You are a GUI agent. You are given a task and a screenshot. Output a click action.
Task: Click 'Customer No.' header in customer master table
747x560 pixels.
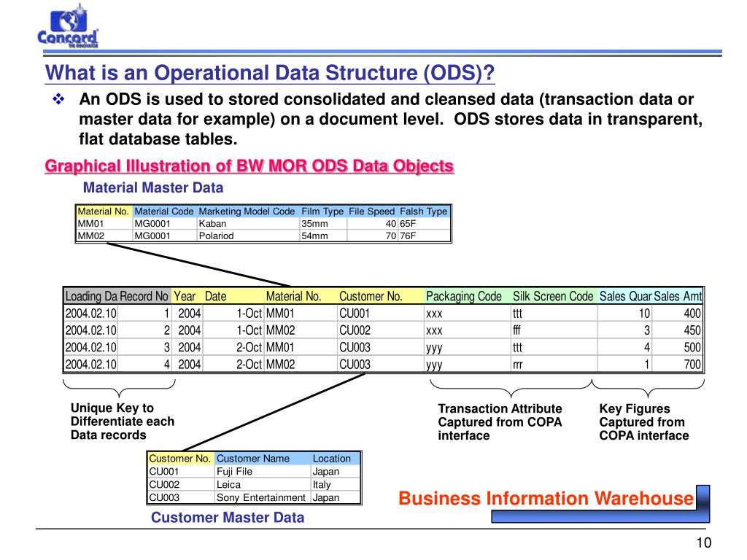coord(179,459)
